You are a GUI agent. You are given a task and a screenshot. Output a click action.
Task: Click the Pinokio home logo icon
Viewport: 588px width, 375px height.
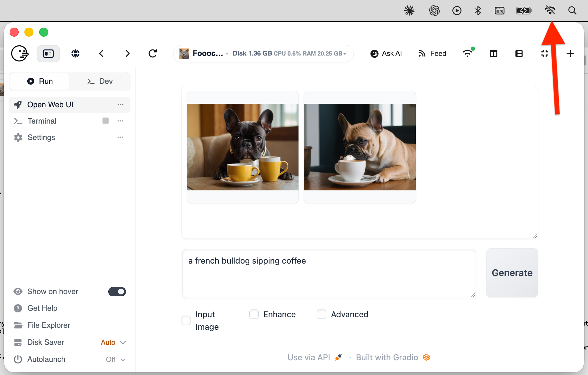pos(20,53)
